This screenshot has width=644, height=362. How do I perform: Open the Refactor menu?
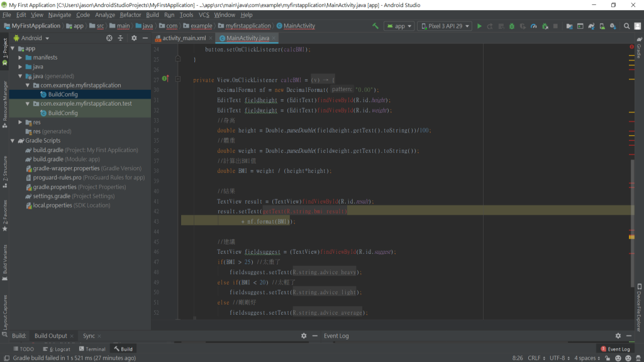coord(130,14)
